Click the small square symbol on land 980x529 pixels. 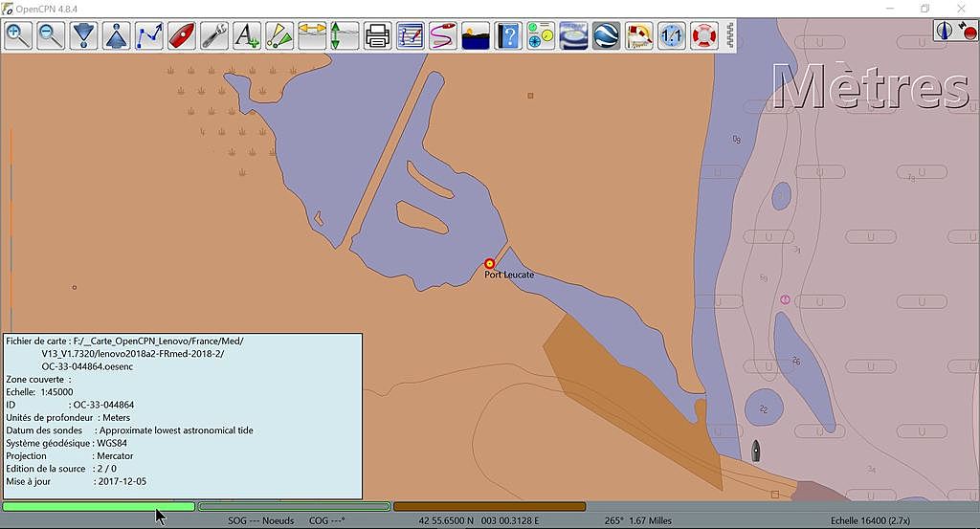(x=530, y=96)
